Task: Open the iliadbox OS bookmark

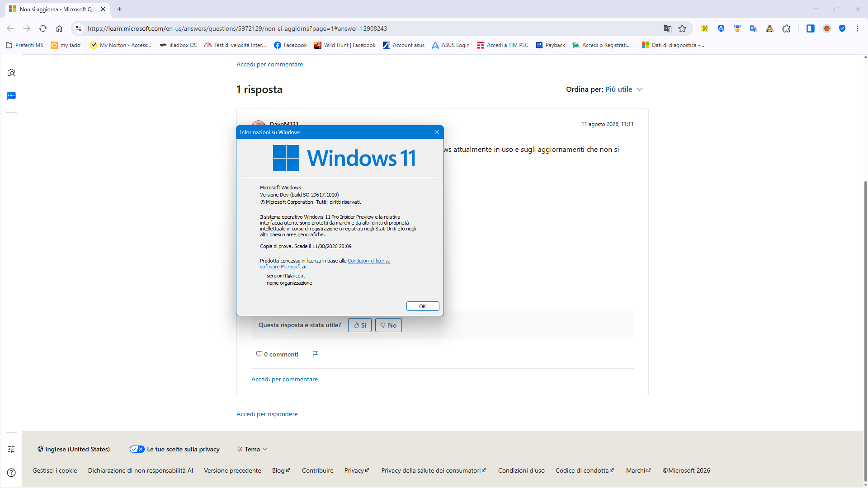Action: pyautogui.click(x=178, y=45)
